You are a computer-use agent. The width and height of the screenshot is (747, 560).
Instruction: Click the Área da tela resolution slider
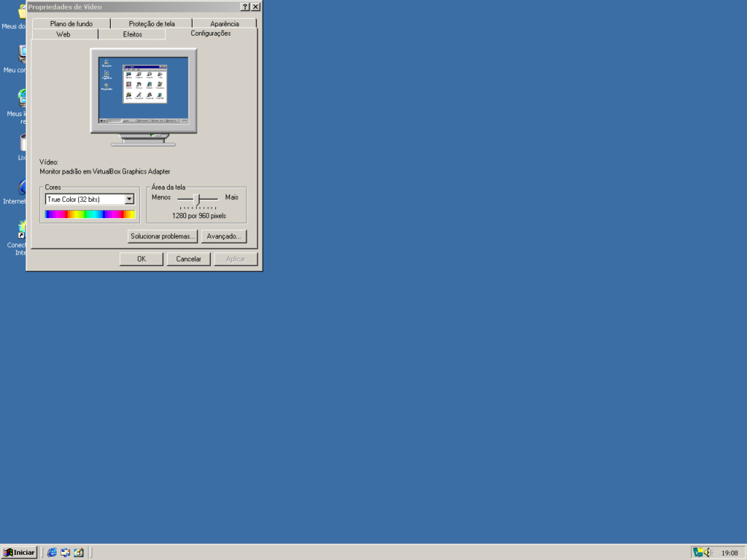coord(197,199)
